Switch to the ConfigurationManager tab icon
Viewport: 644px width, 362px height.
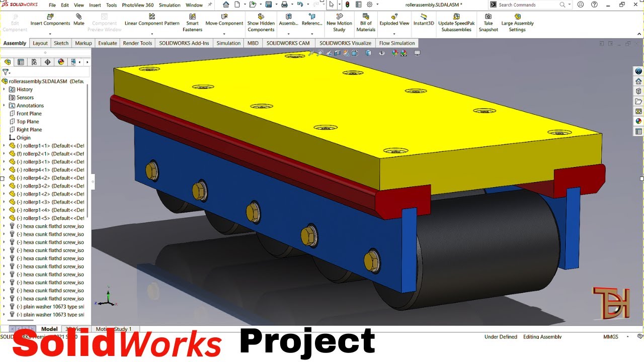pyautogui.click(x=34, y=62)
